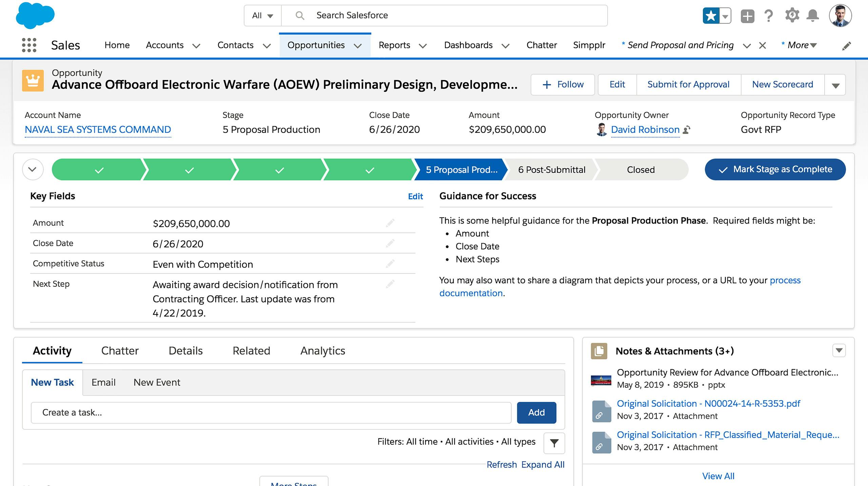Open the Simpplr nav tab
Image resolution: width=868 pixels, height=486 pixels.
(589, 45)
